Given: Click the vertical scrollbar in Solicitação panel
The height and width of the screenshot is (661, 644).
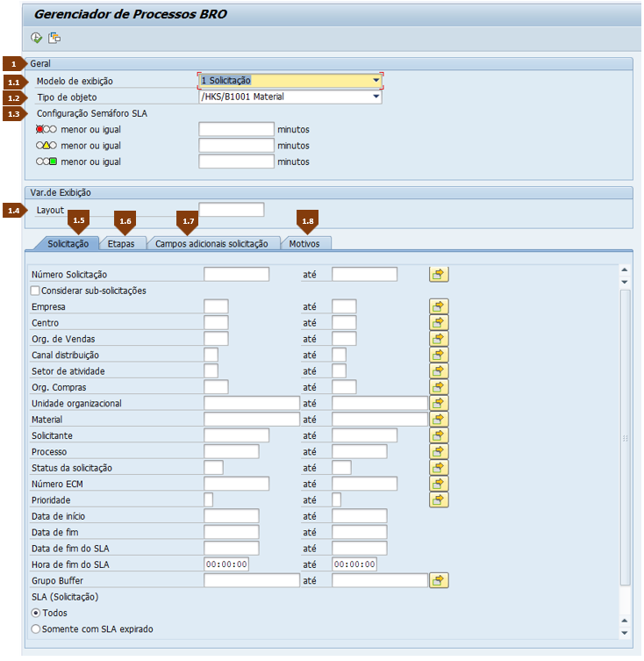Looking at the screenshot, I should point(625,438).
